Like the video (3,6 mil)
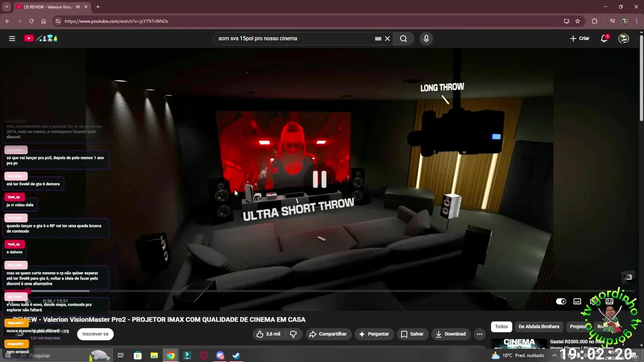644x362 pixels. tap(268, 334)
